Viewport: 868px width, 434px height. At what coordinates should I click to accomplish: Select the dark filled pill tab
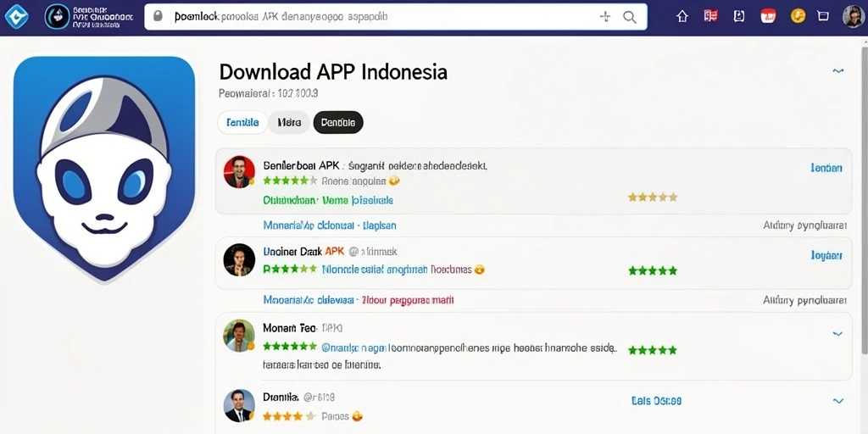pos(337,122)
